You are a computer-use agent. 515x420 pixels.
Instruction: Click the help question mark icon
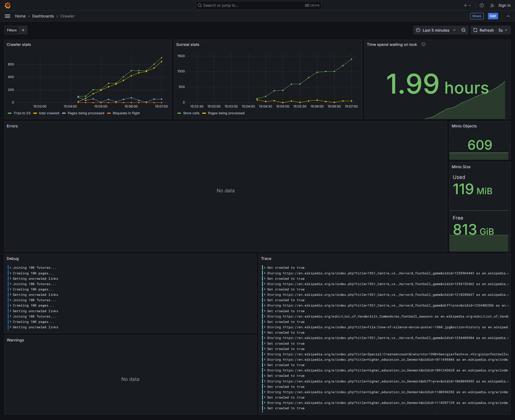click(x=482, y=5)
